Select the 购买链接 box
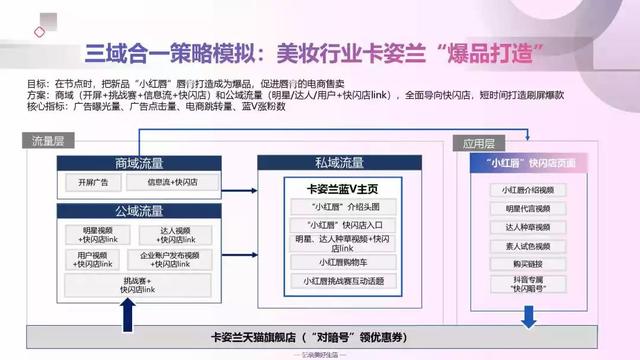Viewport: 640px width, 360px height. point(528,264)
